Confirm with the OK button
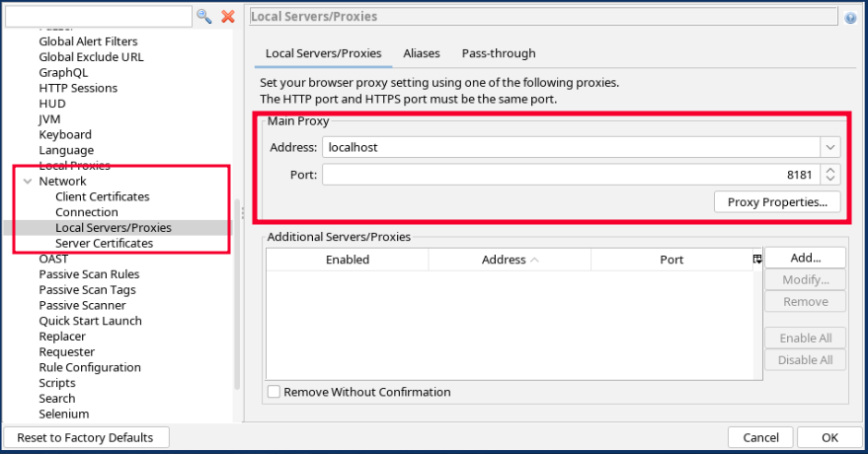The image size is (868, 454). (829, 437)
